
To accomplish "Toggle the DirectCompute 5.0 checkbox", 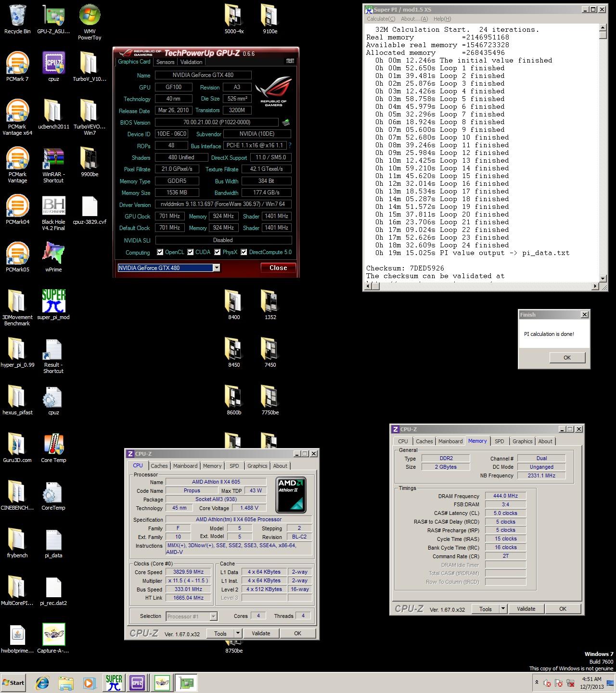I will (x=244, y=252).
